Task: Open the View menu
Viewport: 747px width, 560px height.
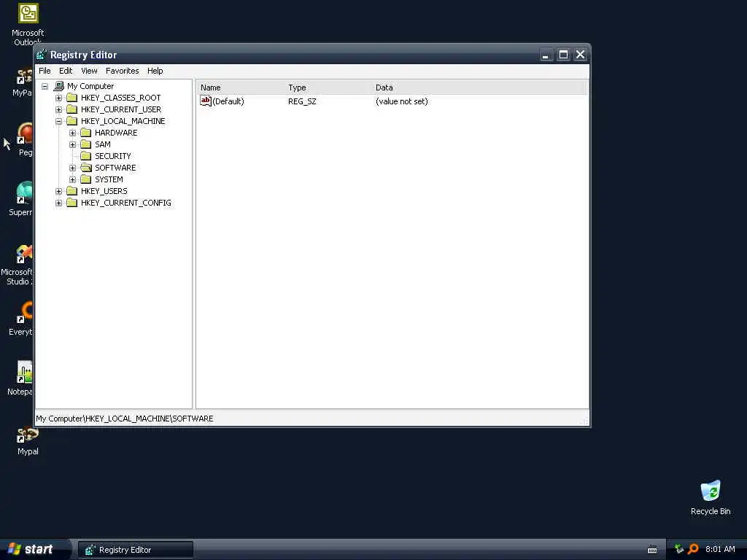Action: click(89, 71)
